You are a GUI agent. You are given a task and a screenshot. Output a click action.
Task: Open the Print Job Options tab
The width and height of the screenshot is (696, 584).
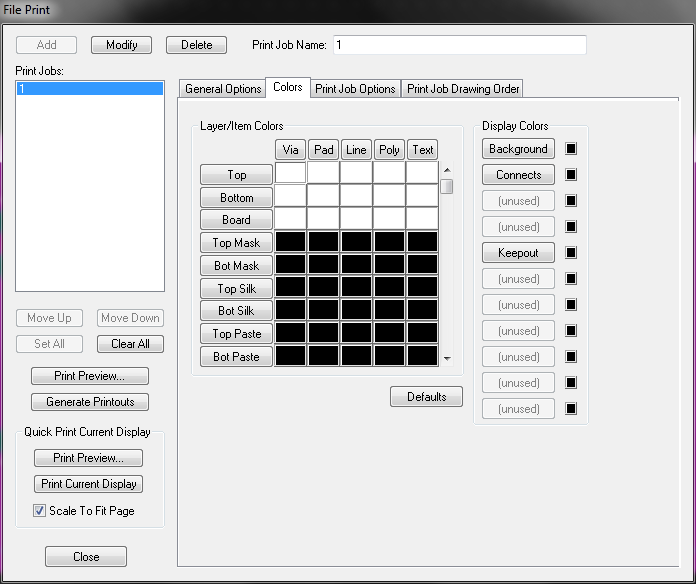coord(355,89)
